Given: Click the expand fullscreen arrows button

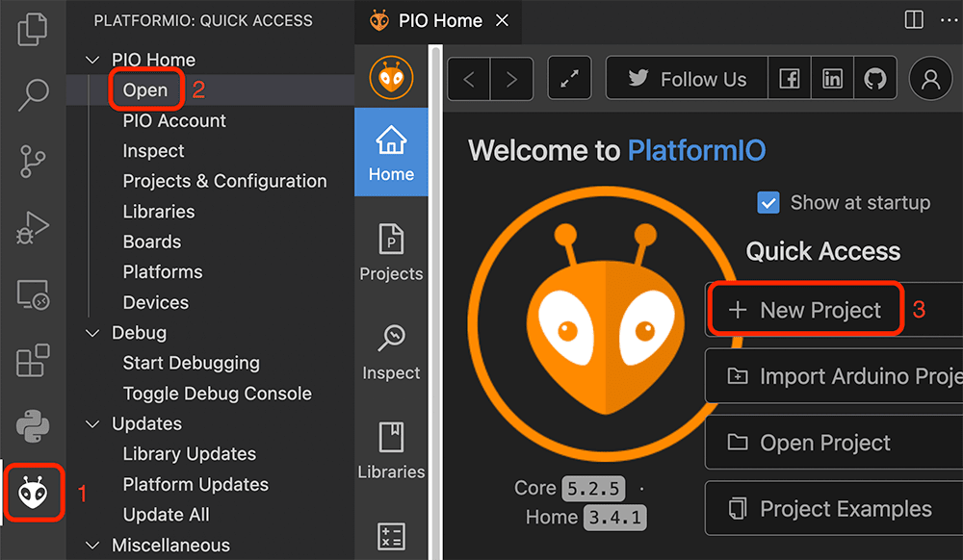Looking at the screenshot, I should coord(569,79).
